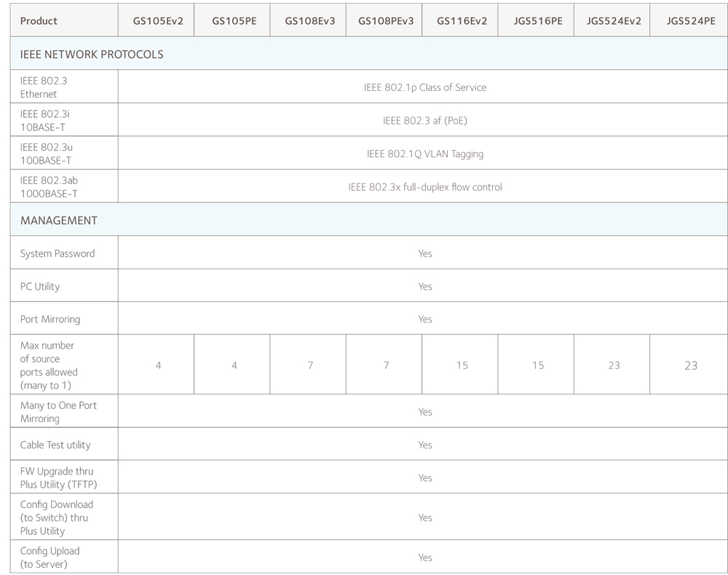
Task: Click Max number of source ports label
Action: pos(49,365)
